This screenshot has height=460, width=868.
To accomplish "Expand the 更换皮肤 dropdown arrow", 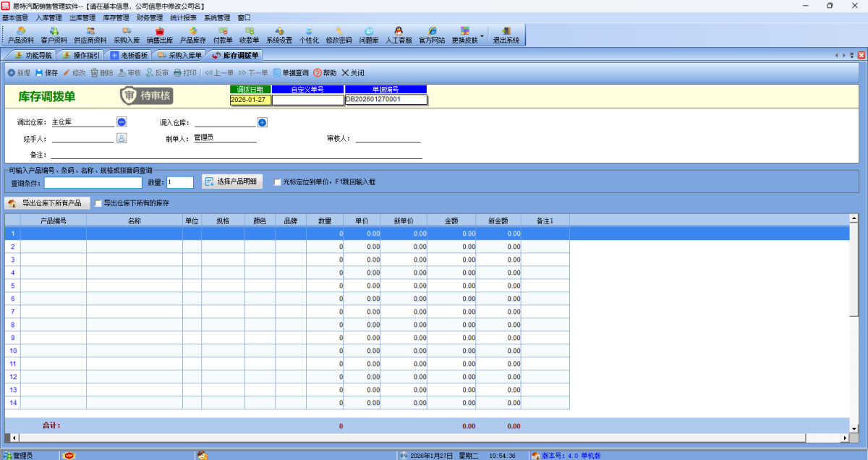I will pyautogui.click(x=482, y=35).
